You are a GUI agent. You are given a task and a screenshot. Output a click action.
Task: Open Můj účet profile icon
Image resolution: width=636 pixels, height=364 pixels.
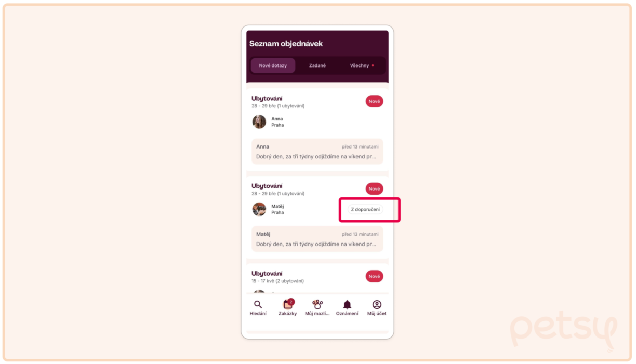tap(377, 305)
